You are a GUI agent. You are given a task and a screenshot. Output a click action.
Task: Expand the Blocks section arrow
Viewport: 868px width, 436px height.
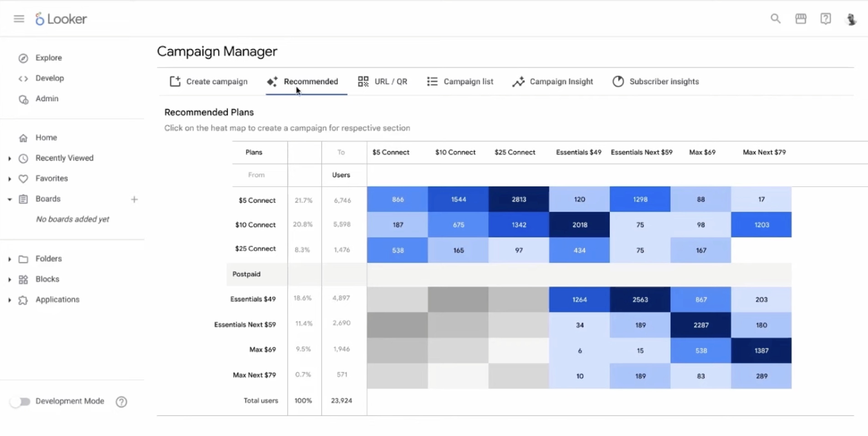tap(9, 280)
